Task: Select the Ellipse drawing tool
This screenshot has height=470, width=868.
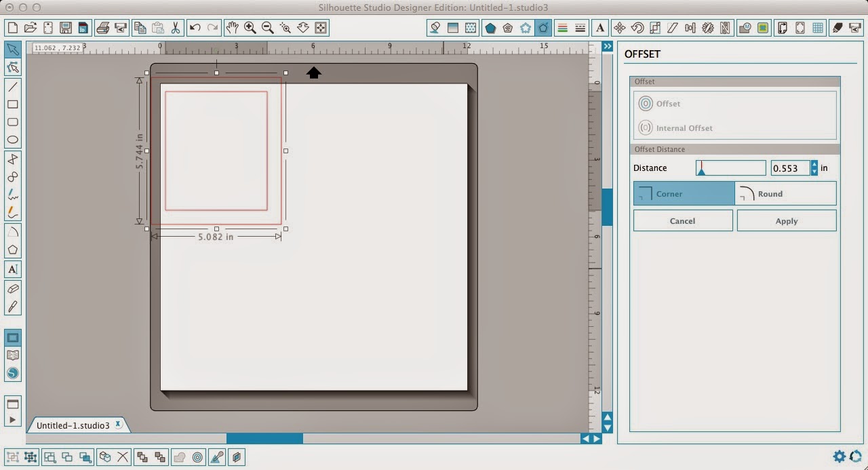Action: (14, 139)
